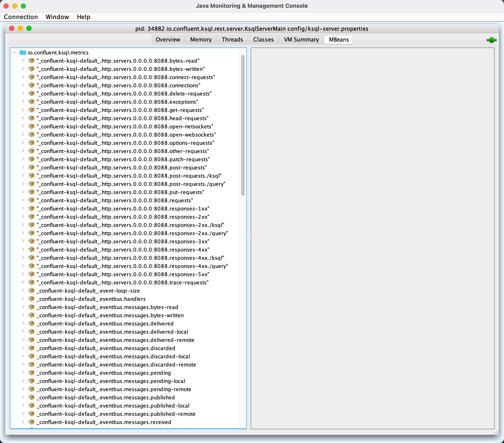Open the Window menu

[x=57, y=16]
